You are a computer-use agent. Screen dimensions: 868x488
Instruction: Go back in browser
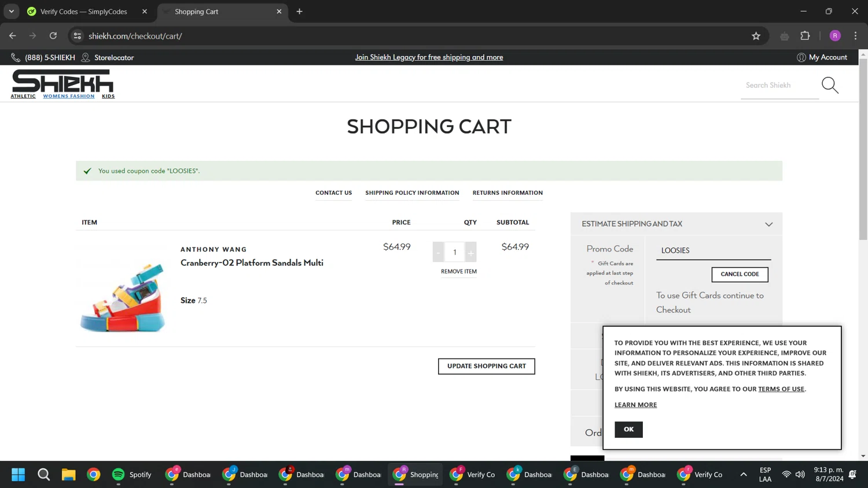pyautogui.click(x=12, y=36)
